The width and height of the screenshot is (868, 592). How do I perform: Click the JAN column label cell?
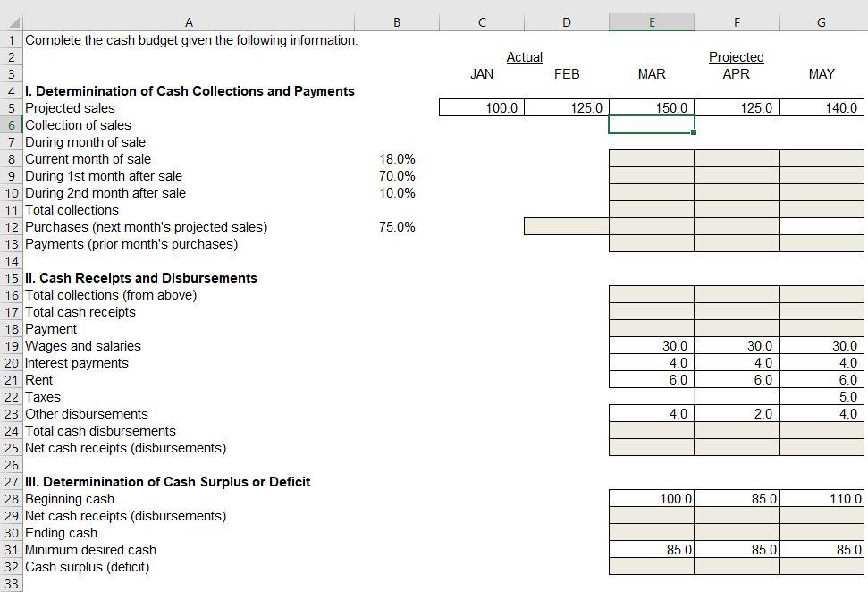(x=481, y=73)
